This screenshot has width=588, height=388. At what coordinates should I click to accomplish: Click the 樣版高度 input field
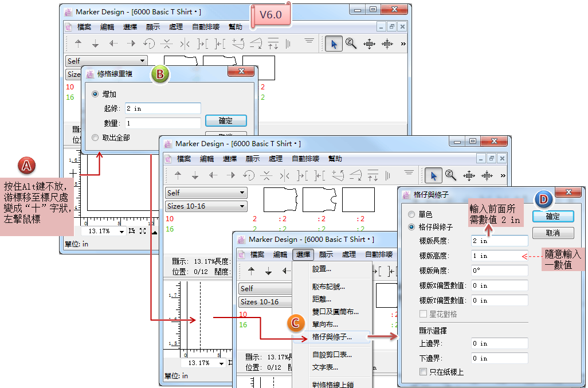tap(499, 256)
